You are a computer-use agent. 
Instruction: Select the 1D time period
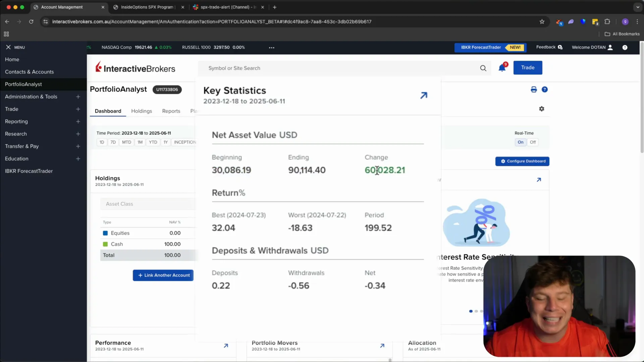click(x=102, y=142)
